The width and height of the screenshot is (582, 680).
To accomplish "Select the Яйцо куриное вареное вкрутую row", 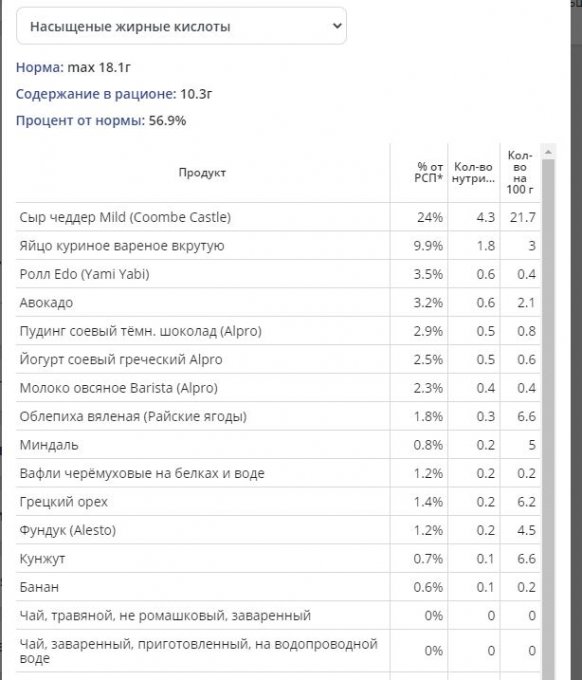I will coord(278,245).
